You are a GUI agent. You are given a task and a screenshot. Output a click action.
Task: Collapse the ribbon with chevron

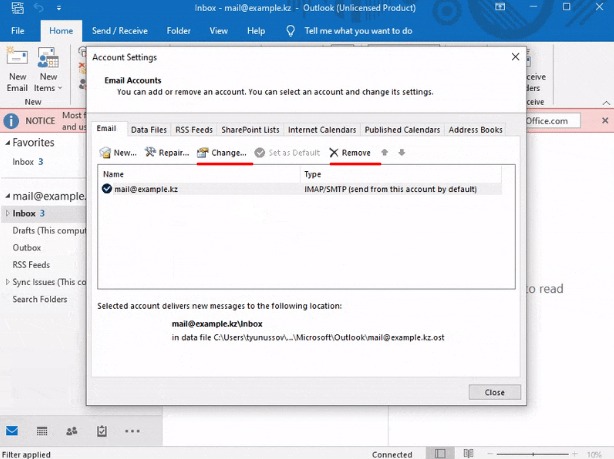pos(606,103)
